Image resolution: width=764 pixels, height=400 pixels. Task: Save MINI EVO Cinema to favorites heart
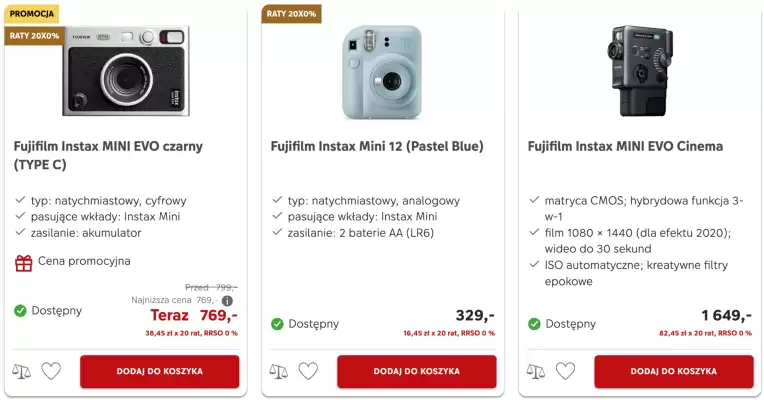565,371
